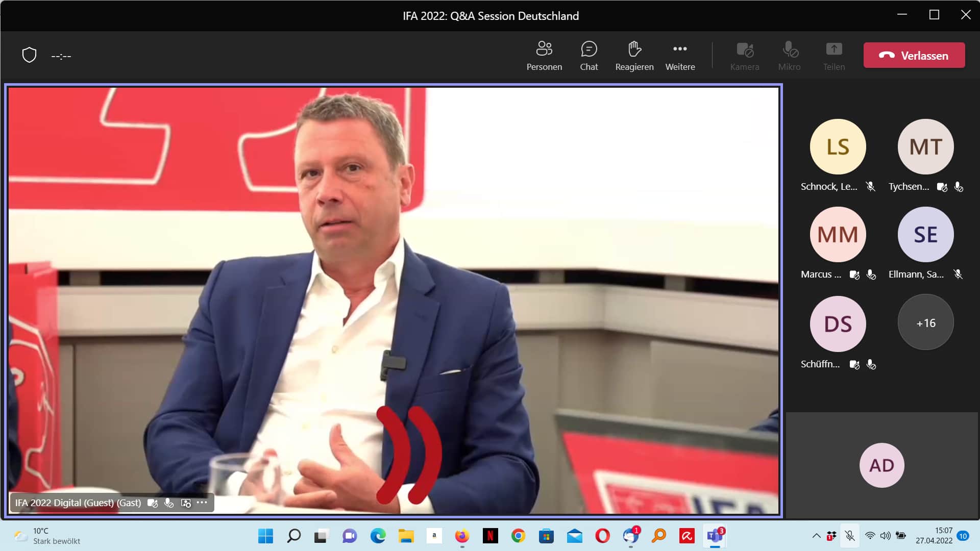Open Microsoft Teams in taskbar

(x=715, y=536)
